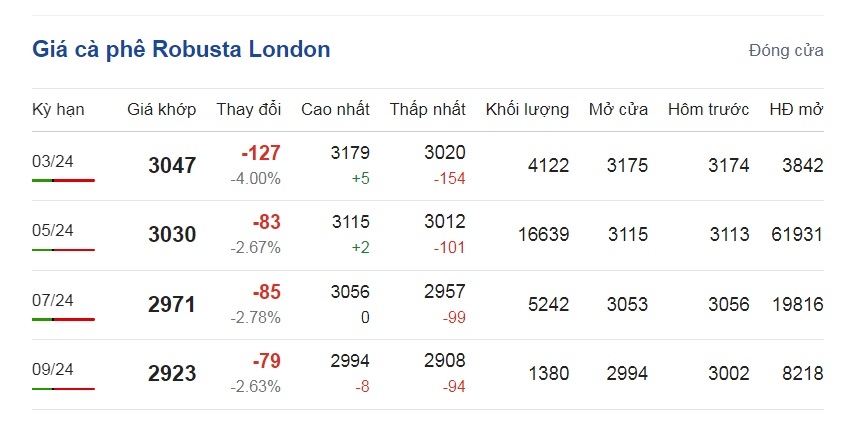Image resolution: width=862 pixels, height=421 pixels.
Task: Click the range indicator bar under 09/24
Action: [x=63, y=389]
